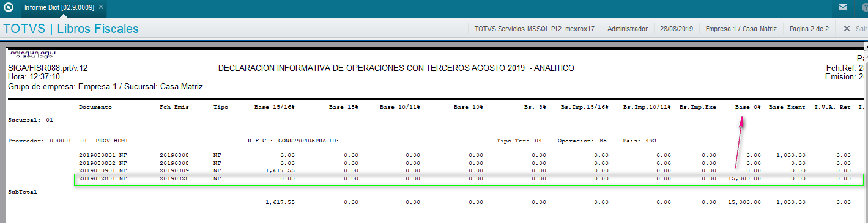Click the Bs. 8% column header
Viewport: 868px width, 223px height.
(535, 107)
